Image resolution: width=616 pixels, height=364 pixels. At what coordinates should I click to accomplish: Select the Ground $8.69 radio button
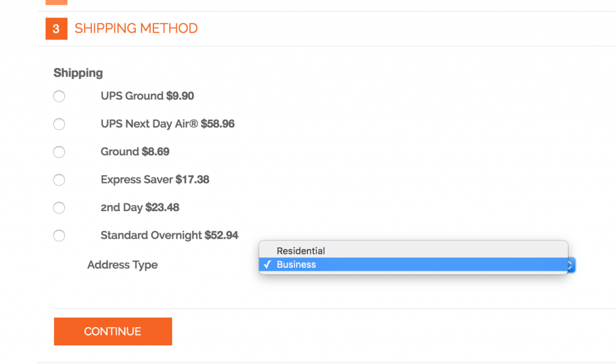59,152
